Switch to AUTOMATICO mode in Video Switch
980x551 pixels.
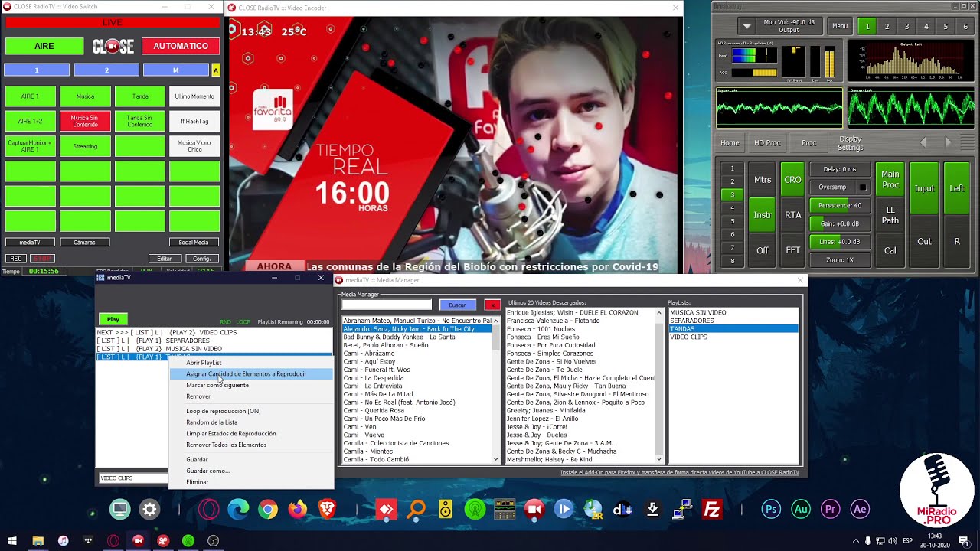click(181, 46)
